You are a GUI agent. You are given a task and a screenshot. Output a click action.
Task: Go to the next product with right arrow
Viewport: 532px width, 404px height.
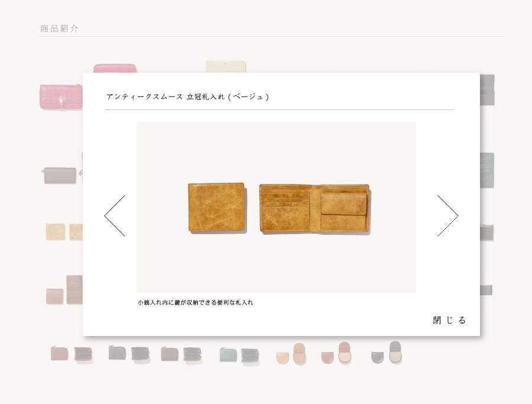tap(448, 215)
